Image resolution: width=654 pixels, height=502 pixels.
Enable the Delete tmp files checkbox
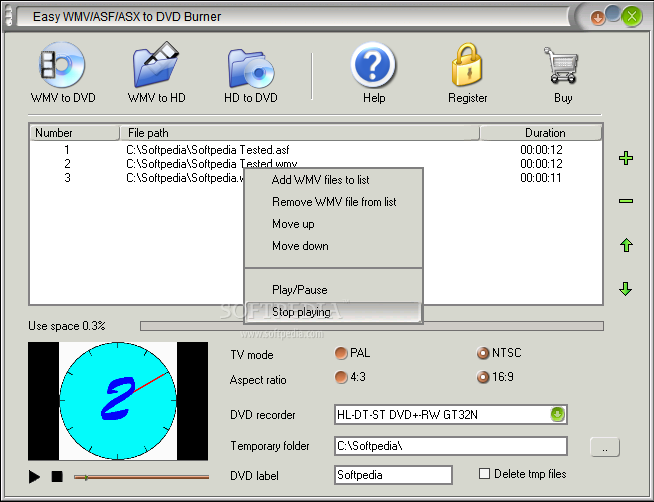point(484,474)
